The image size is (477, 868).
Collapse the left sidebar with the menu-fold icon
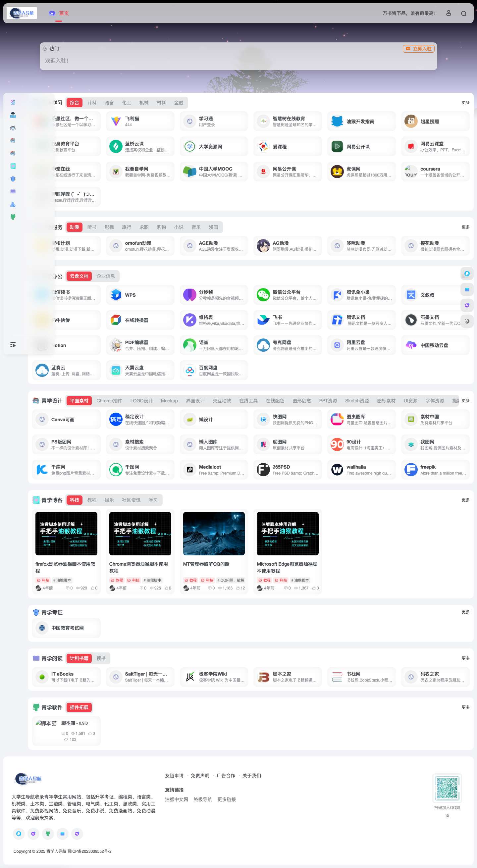[x=13, y=345]
